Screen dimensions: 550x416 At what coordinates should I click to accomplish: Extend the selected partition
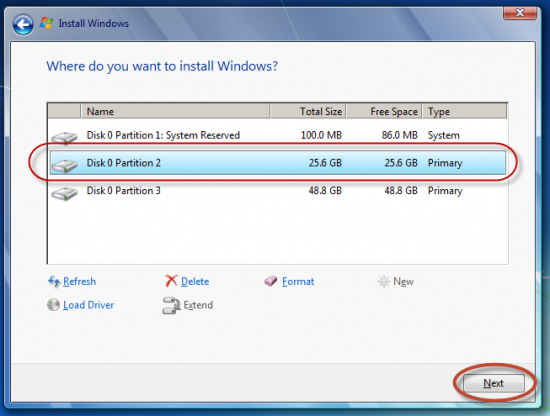198,305
